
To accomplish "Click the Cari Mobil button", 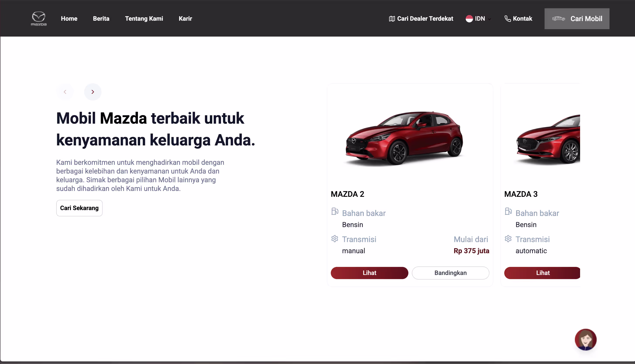I will tap(577, 19).
